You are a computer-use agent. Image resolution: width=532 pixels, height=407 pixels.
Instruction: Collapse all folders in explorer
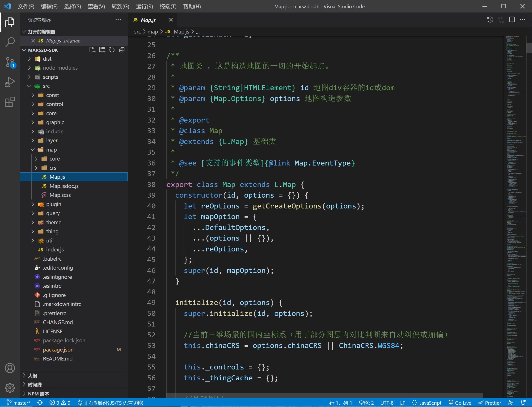point(122,50)
